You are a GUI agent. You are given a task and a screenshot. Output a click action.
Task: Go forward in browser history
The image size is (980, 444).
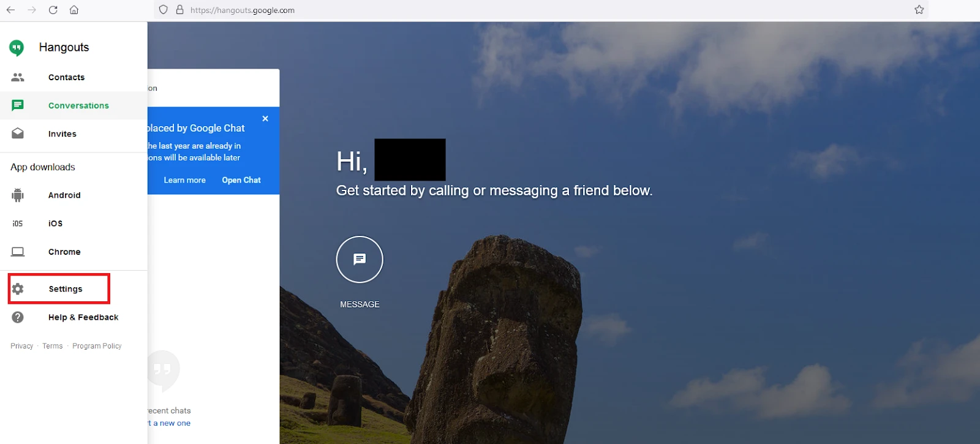(x=32, y=10)
